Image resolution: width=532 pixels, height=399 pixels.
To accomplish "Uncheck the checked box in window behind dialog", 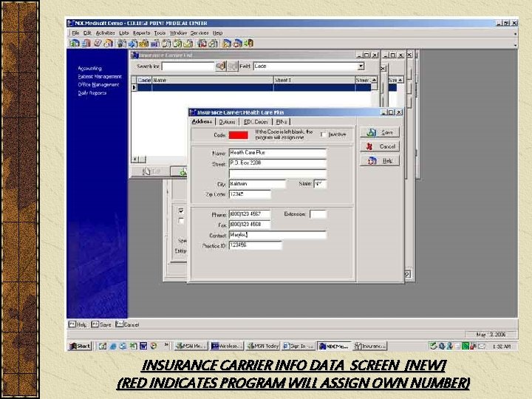I will point(181,211).
